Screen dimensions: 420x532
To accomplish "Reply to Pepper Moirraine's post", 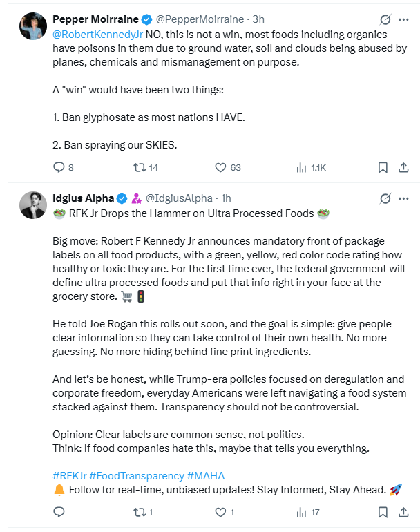I will [59, 167].
